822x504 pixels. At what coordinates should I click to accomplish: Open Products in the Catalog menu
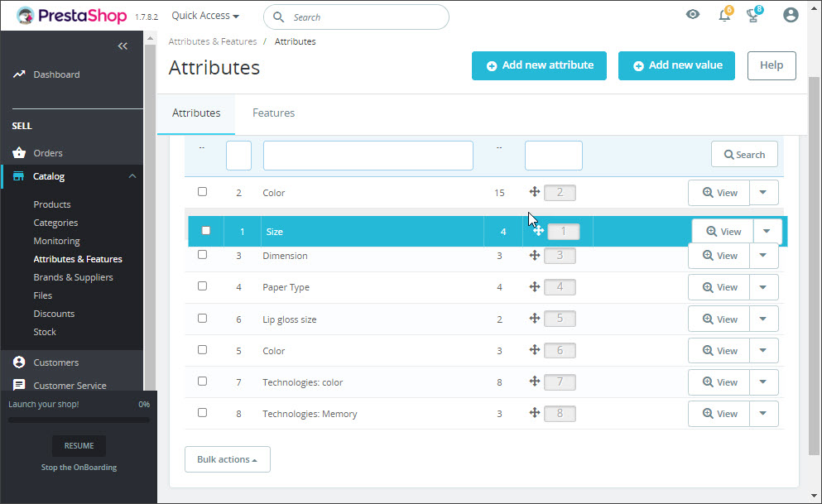[x=51, y=204]
